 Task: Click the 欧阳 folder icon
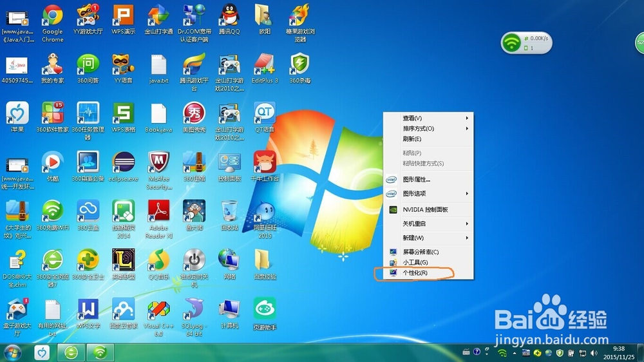[265, 19]
